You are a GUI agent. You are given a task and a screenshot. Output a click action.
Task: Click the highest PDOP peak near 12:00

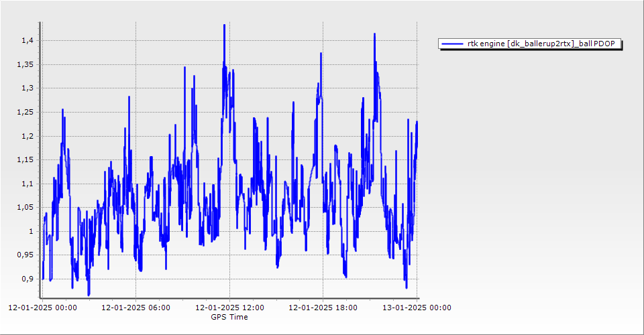(224, 25)
